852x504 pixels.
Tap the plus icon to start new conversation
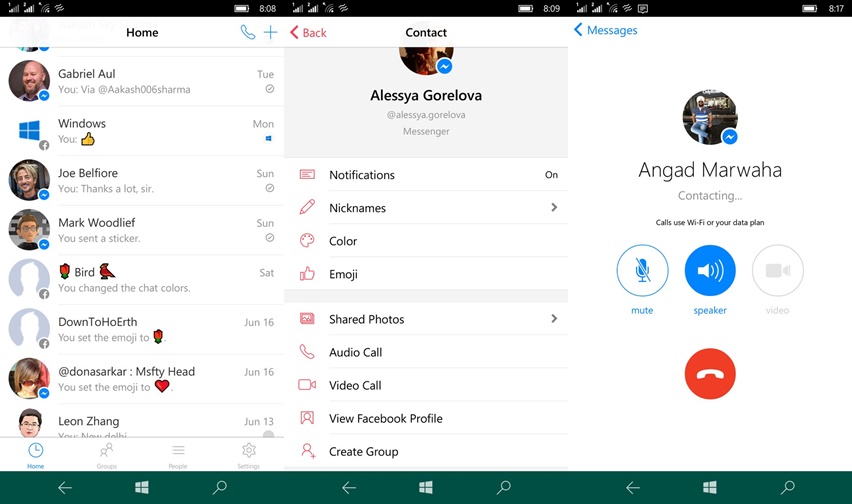[270, 33]
